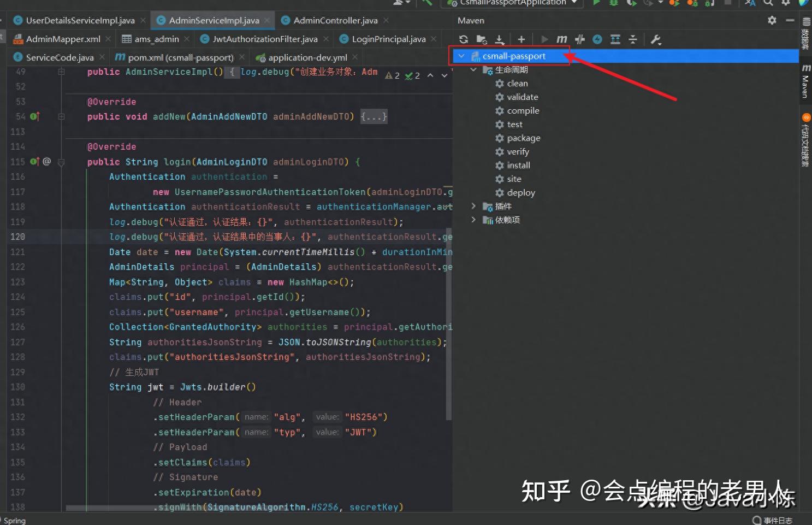Select the clean lifecycle goal
This screenshot has width=812, height=525.
517,83
